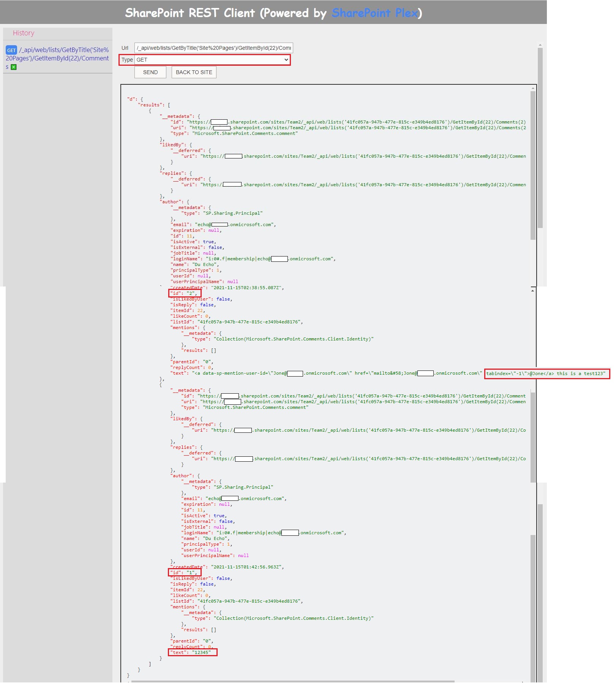Click the SEND button
616x687 pixels.
point(150,72)
